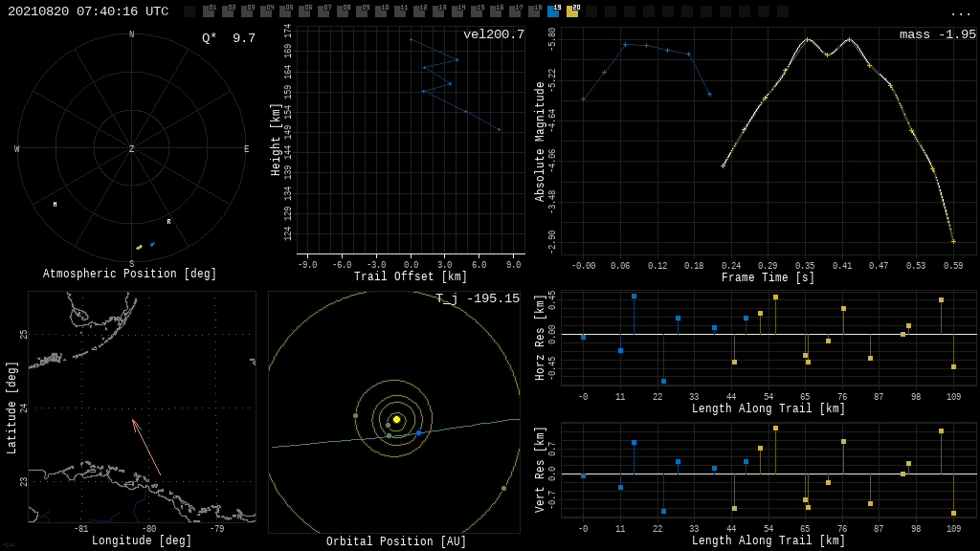This screenshot has width=980, height=551.
Task: Click the Trail Offset [km] axis label
Action: pos(411,276)
